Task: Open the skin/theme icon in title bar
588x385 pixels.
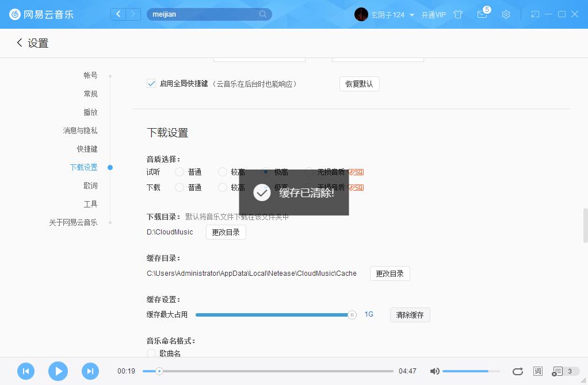Action: [x=458, y=14]
